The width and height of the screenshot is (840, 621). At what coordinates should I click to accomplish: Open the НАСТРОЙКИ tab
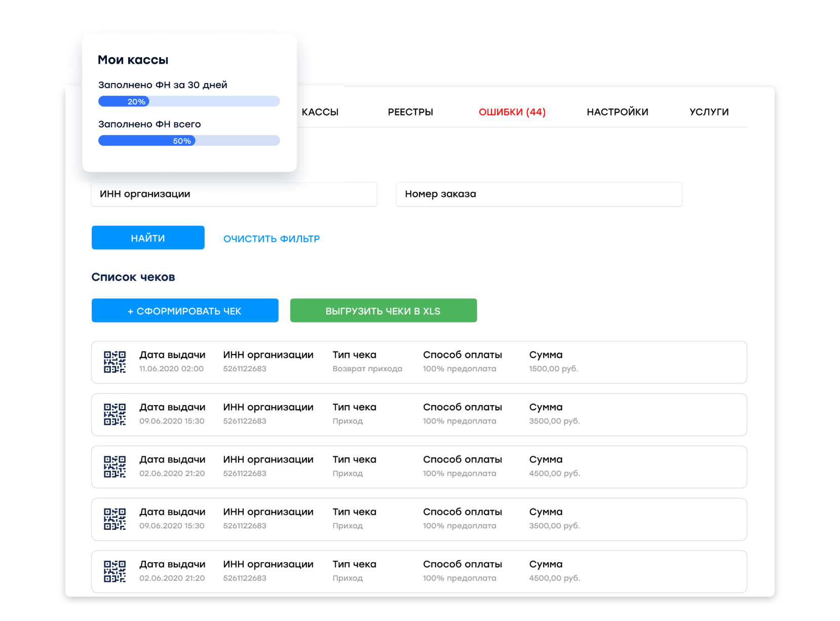pyautogui.click(x=617, y=112)
